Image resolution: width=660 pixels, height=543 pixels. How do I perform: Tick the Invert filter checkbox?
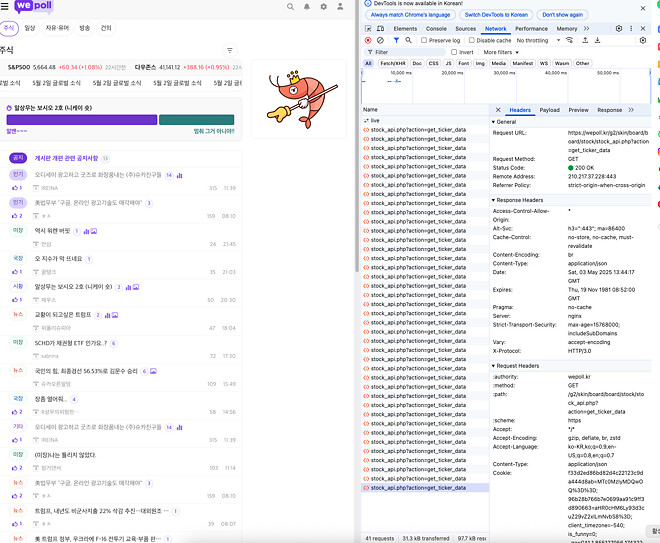click(x=456, y=52)
